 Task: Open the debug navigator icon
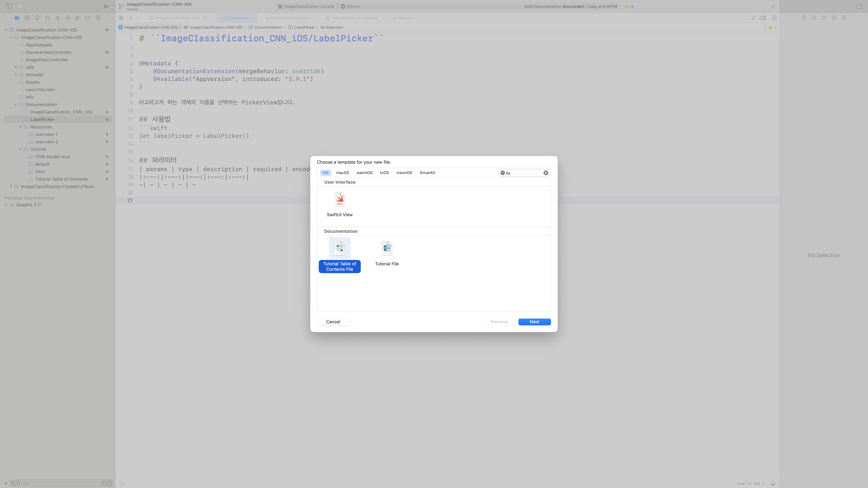[78, 18]
